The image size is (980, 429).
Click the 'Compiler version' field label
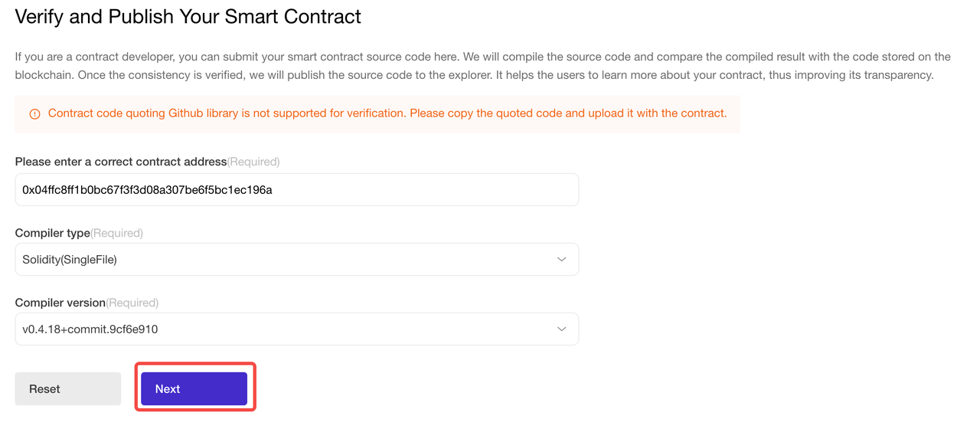(60, 303)
